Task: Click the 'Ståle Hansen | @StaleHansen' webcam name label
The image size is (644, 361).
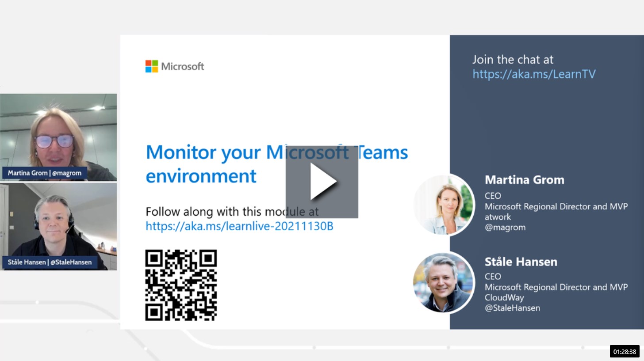Action: tap(50, 262)
